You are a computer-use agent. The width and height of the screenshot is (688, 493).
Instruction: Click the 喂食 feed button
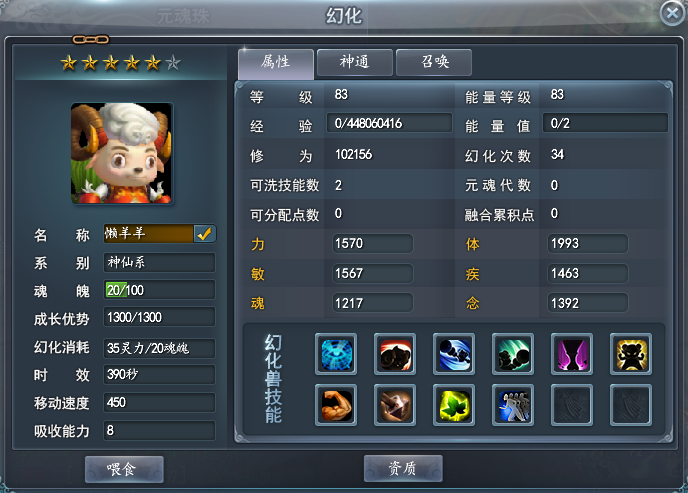(124, 469)
